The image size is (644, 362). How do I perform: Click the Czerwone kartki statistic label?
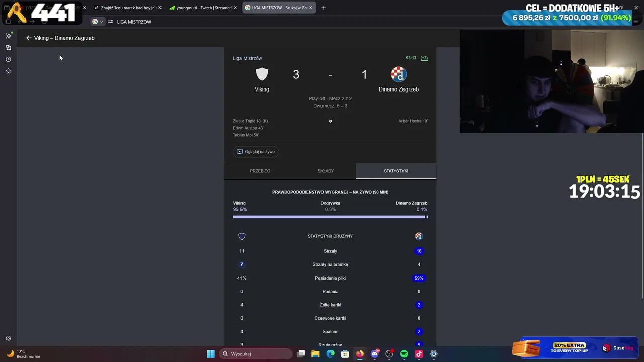(x=330, y=318)
